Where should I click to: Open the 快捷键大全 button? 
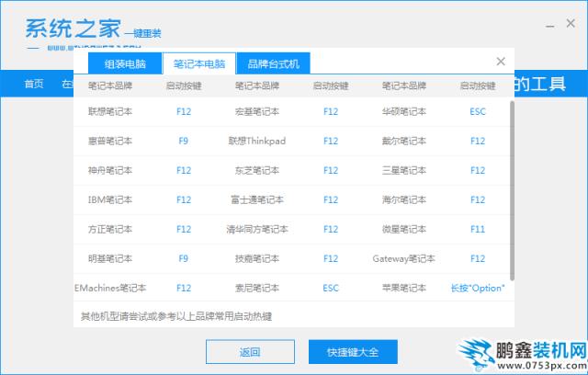point(353,352)
